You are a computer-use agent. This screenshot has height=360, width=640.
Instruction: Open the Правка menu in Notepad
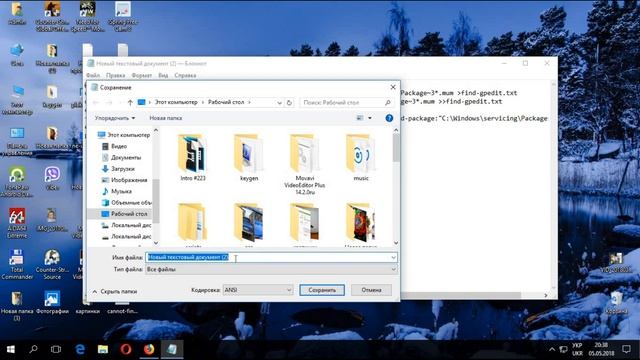(116, 76)
